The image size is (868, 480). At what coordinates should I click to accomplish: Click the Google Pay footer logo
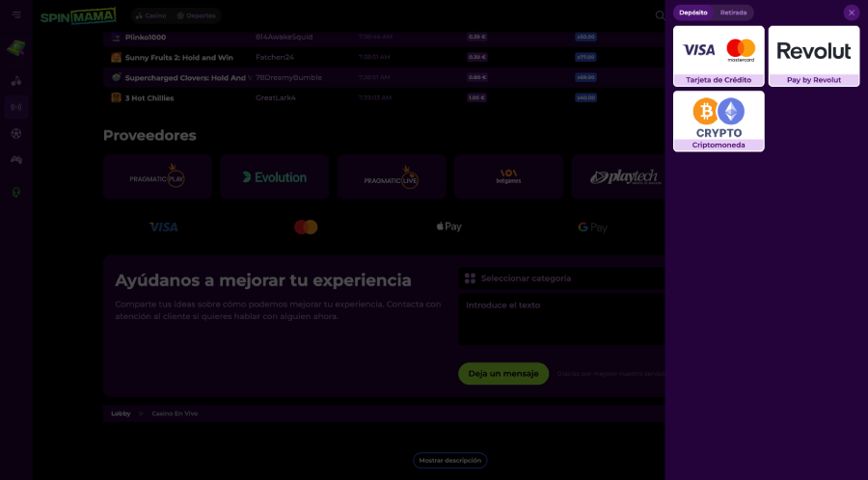[592, 227]
